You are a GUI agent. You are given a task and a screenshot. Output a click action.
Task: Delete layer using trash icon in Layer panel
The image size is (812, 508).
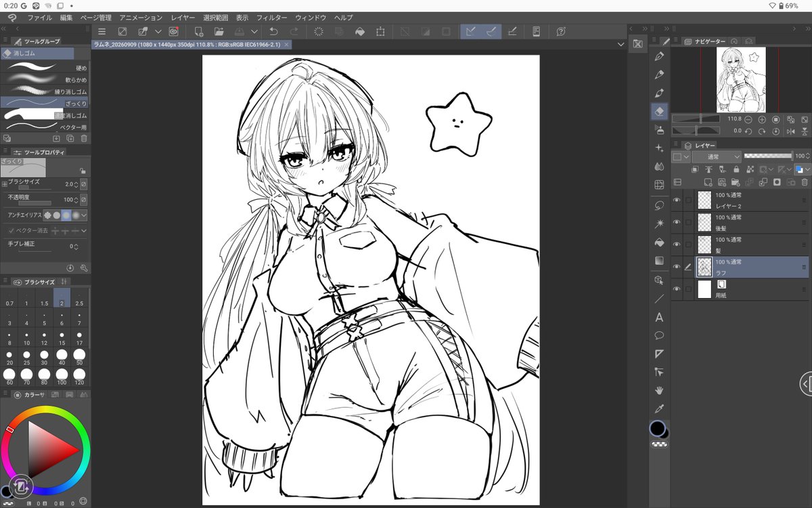pos(804,182)
